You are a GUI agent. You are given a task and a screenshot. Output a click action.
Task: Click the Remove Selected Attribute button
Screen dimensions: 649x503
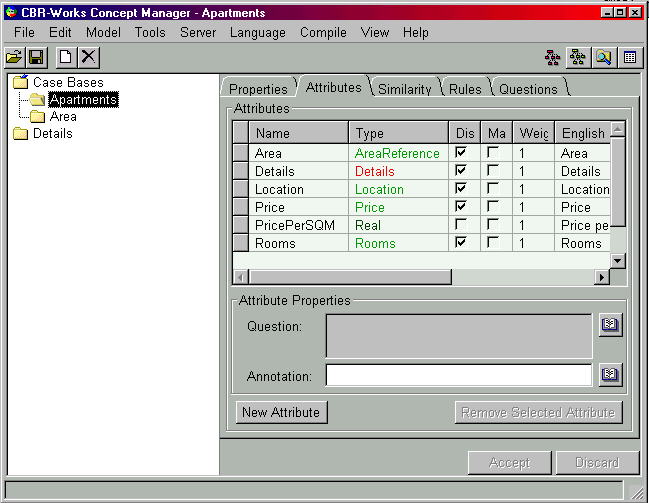click(x=538, y=412)
